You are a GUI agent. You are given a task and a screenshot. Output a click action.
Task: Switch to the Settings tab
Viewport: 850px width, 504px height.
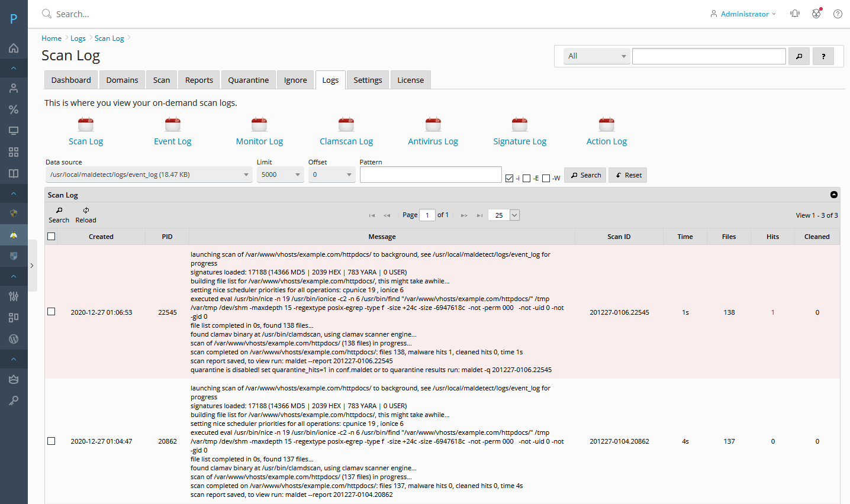pyautogui.click(x=368, y=80)
